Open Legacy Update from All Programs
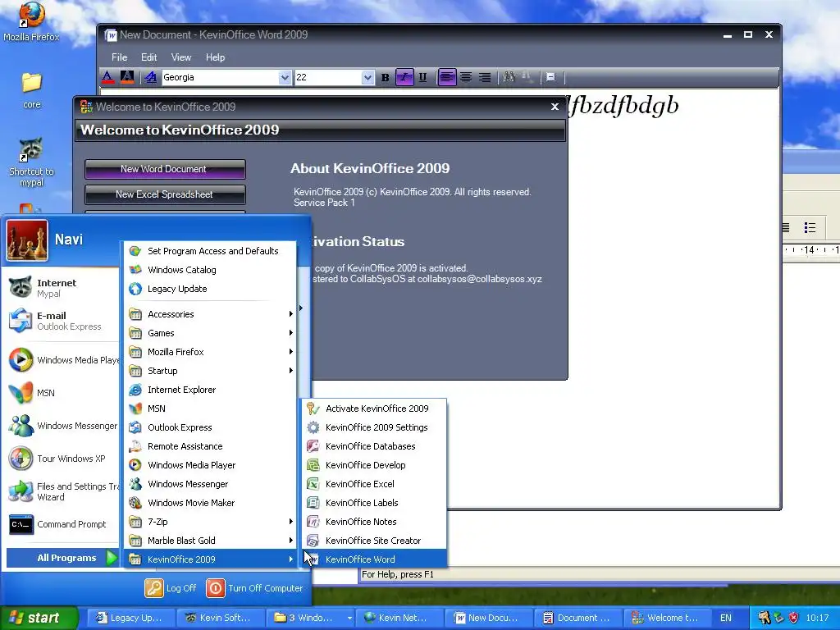This screenshot has height=630, width=840. coord(211,289)
